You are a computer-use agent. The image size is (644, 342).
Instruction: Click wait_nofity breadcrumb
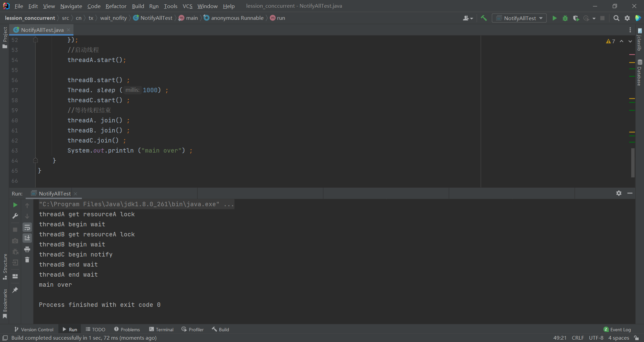113,18
